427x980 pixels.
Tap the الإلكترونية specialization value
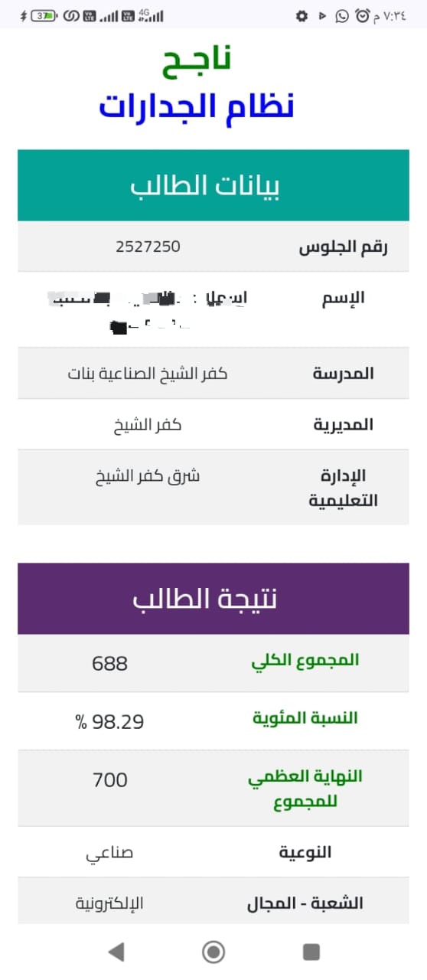coord(109,903)
